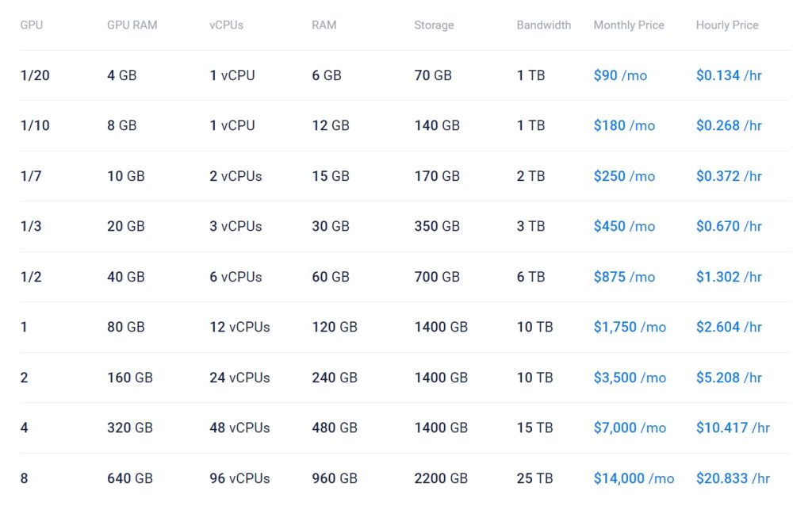Select the $450 /mo monthly price
This screenshot has height=514, width=812.
[x=624, y=226]
